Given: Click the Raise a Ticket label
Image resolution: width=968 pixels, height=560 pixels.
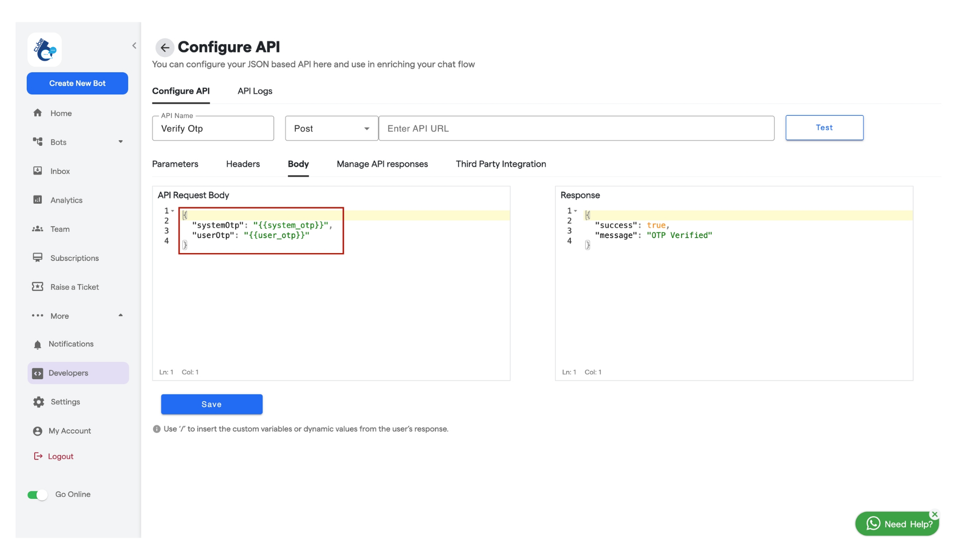Looking at the screenshot, I should point(75,287).
